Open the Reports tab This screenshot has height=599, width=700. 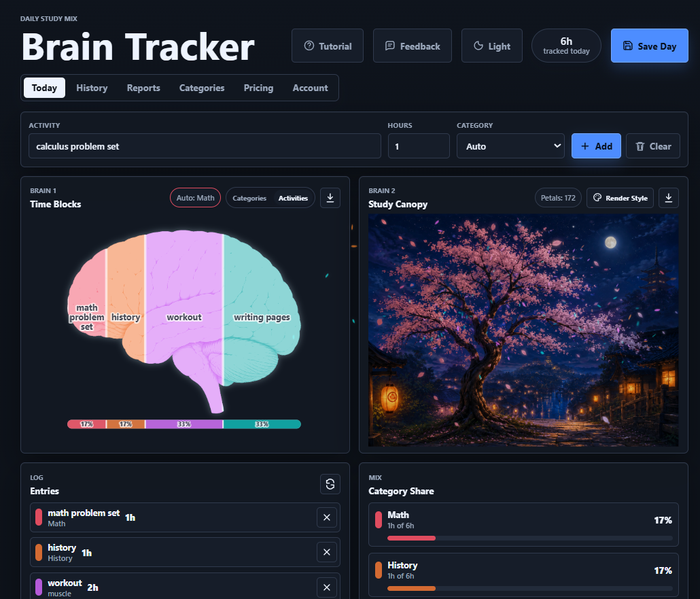[143, 88]
